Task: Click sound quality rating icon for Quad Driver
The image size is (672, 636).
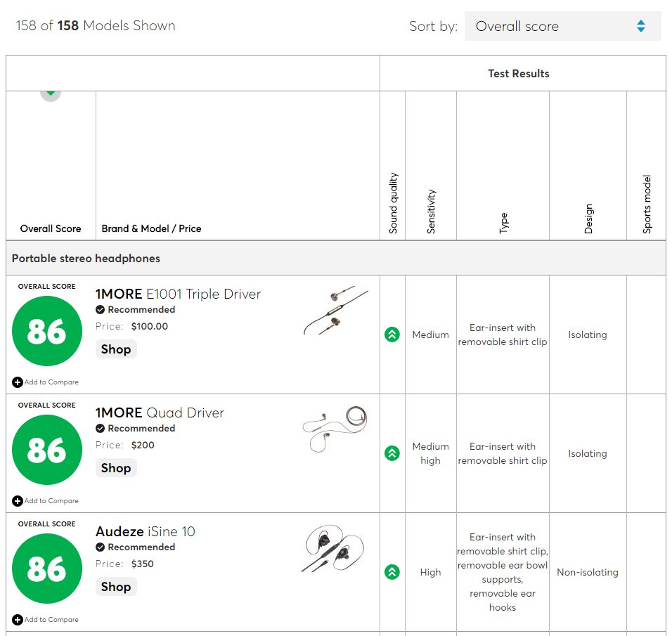Action: coord(392,453)
